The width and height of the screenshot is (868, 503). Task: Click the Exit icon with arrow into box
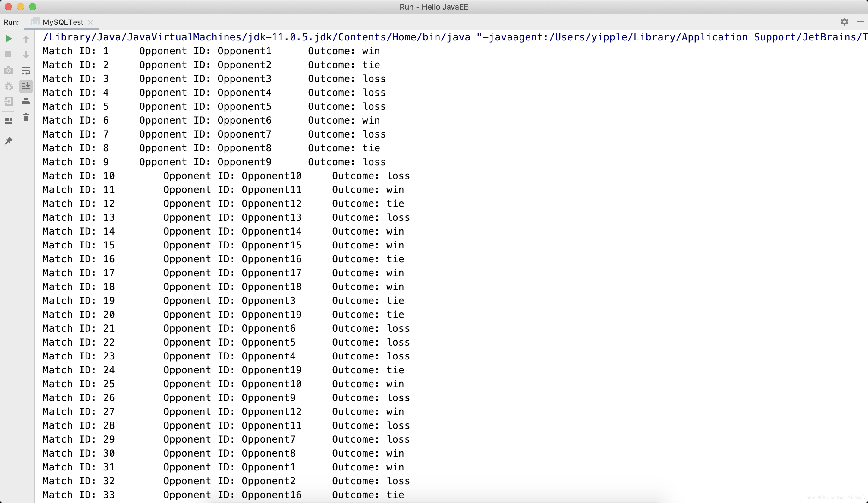pos(9,101)
